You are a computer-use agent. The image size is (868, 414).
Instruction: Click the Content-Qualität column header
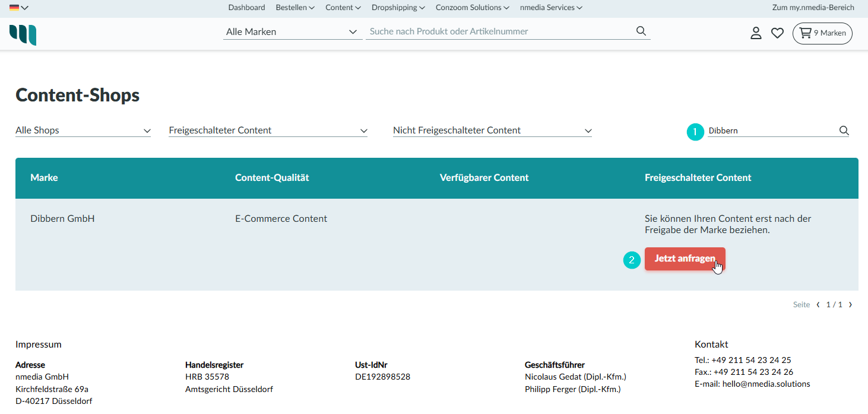pos(272,178)
